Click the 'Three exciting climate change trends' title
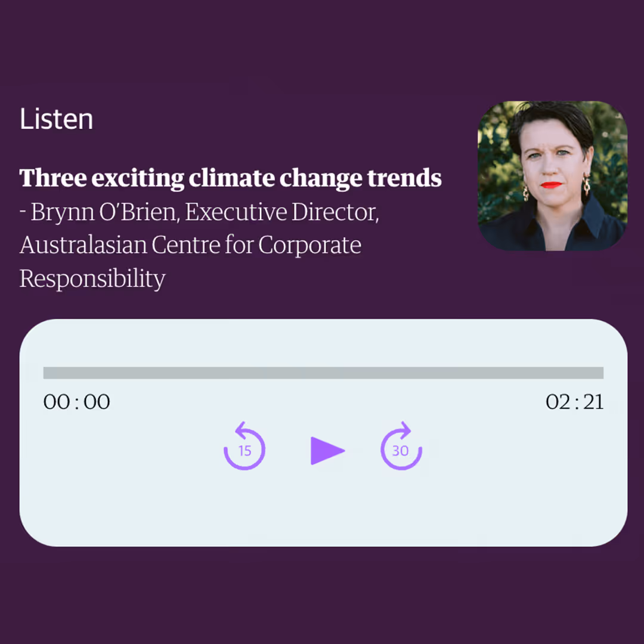The height and width of the screenshot is (644, 644). click(x=230, y=178)
